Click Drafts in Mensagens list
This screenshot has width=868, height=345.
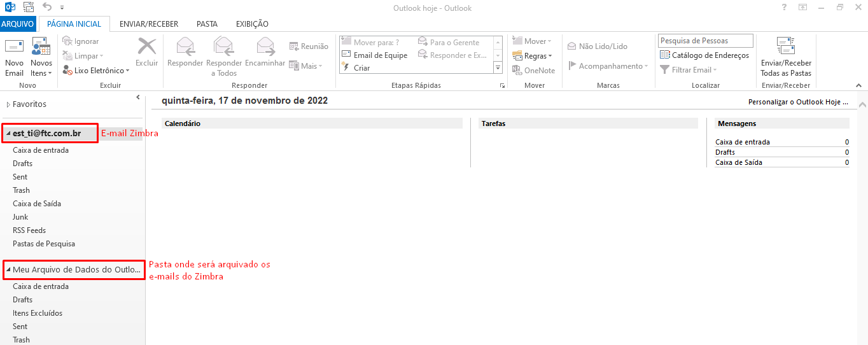(x=725, y=152)
